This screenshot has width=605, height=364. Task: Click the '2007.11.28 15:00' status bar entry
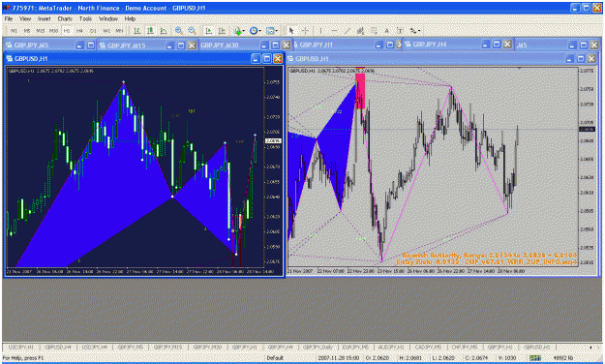pos(339,358)
